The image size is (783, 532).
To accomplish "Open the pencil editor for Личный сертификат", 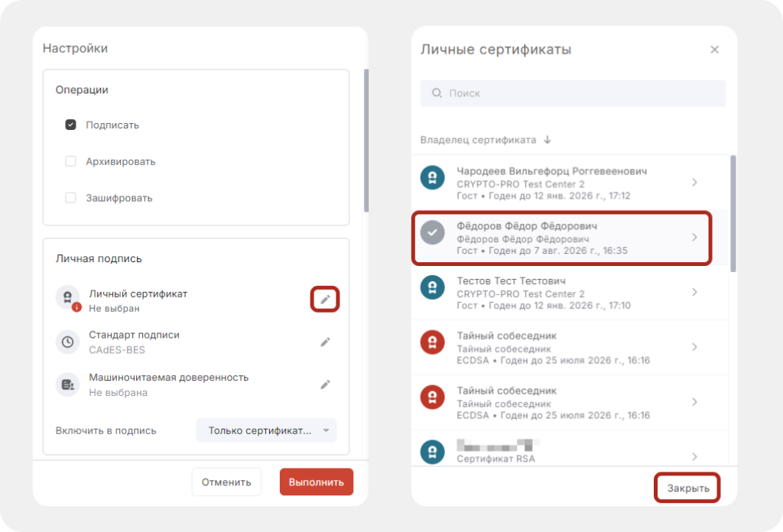I will 324,299.
